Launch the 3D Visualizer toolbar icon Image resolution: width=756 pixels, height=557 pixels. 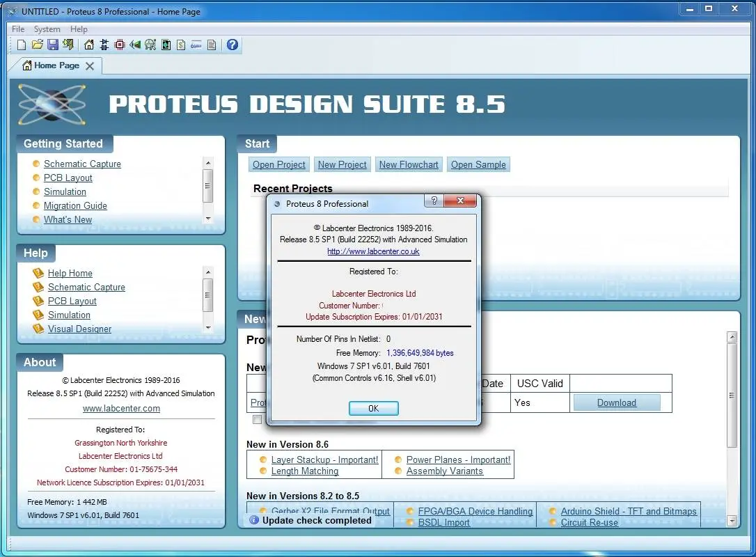click(x=135, y=45)
